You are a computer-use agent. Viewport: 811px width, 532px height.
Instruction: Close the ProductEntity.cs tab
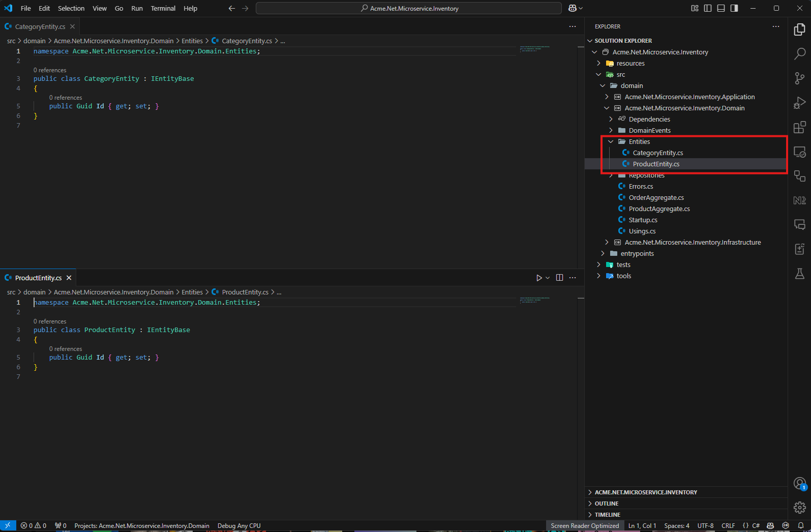69,278
